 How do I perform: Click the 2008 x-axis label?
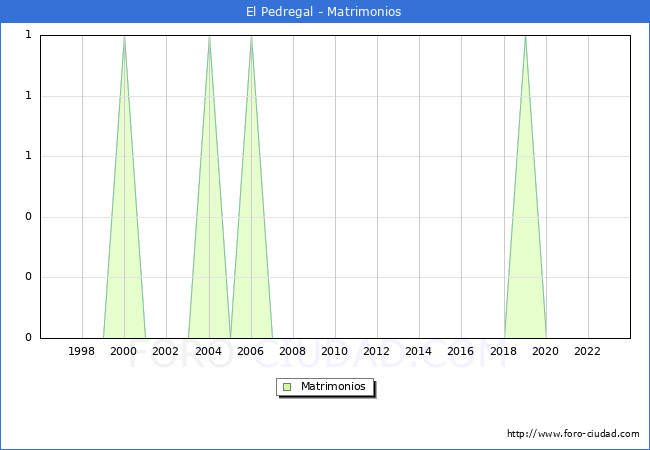coord(293,351)
